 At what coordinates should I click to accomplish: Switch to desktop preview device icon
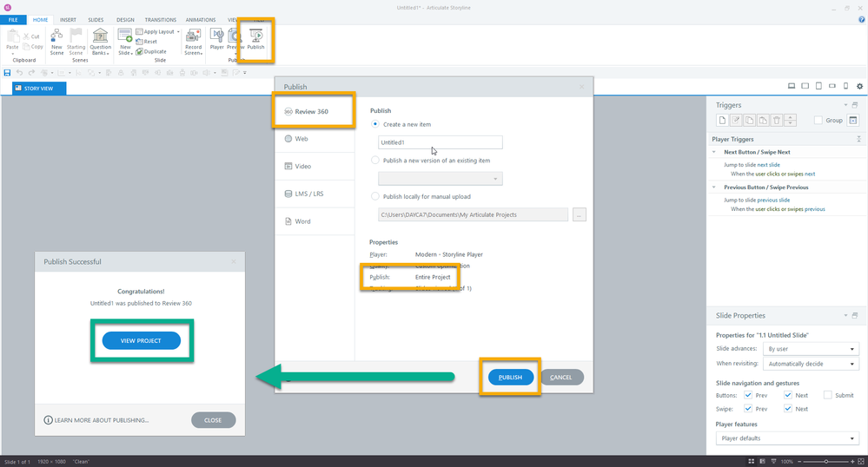792,86
